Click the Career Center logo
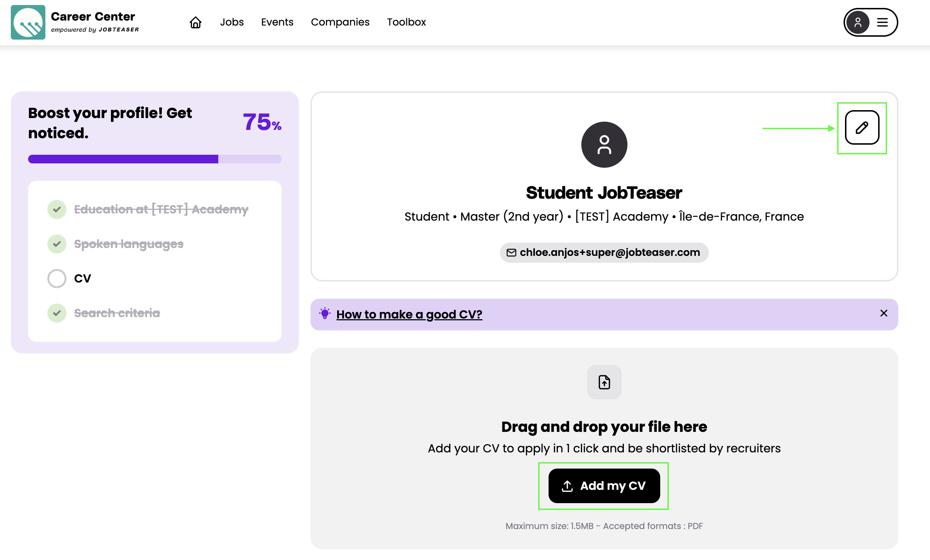Image resolution: width=930 pixels, height=560 pixels. 28,22
